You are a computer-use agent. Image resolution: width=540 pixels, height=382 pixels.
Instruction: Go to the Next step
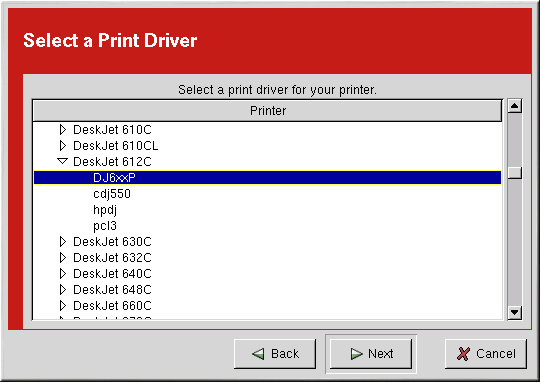(x=371, y=354)
